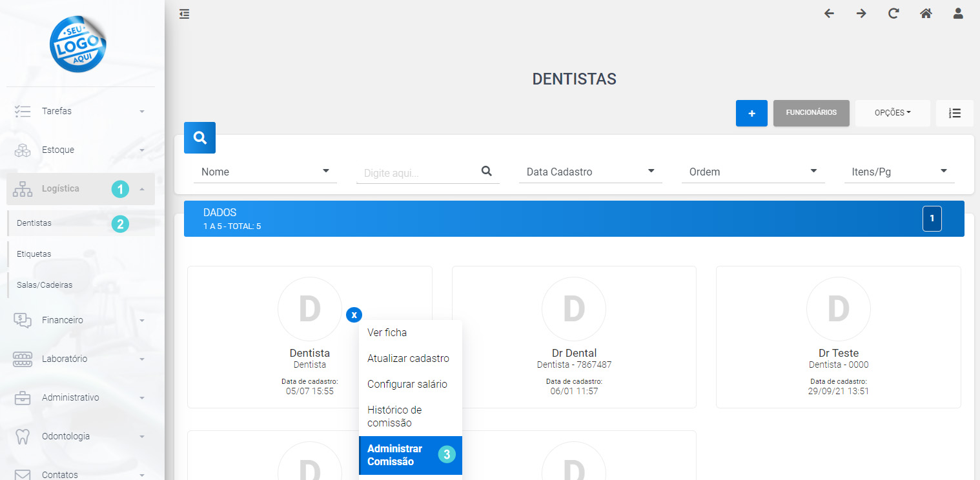
Task: Expand the Odontologia menu
Action: coord(81,436)
